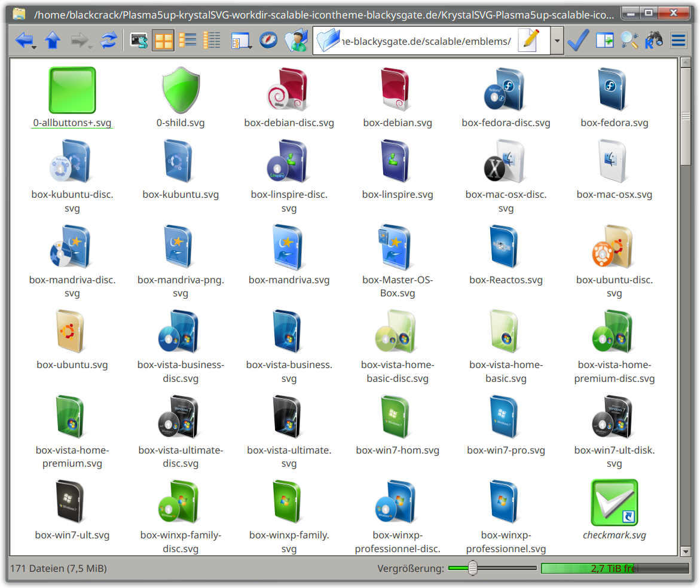Select box-win7-pro.svg file
This screenshot has height=588, width=700.
tap(506, 425)
